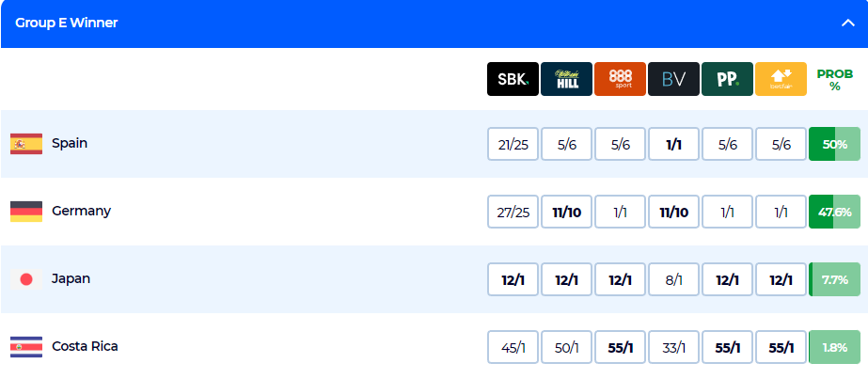Choose Costa Rica 33/1 BetVictor odds
The height and width of the screenshot is (379, 868).
673,348
